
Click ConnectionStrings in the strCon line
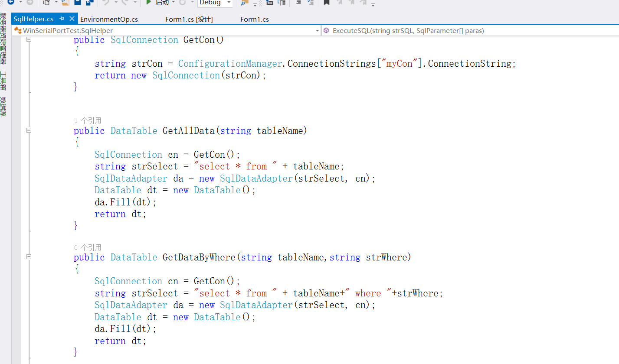(x=332, y=64)
